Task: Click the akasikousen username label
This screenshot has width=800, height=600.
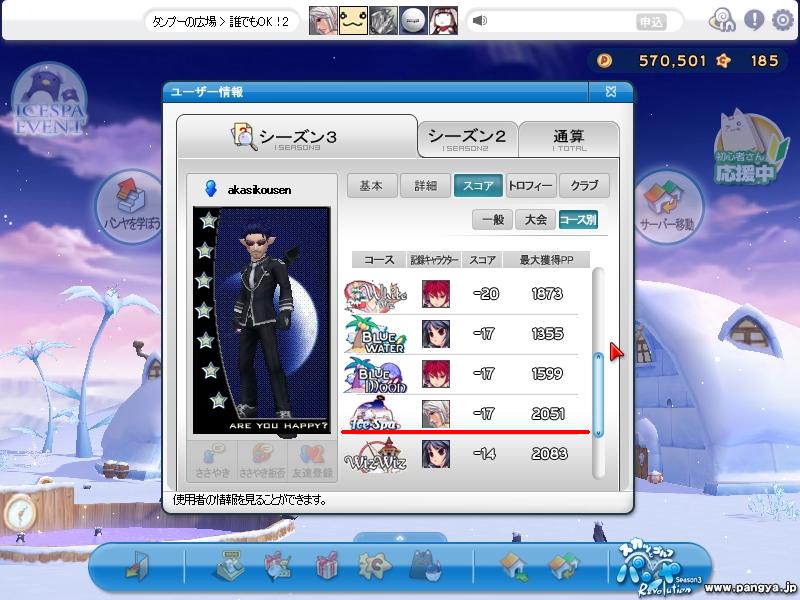Action: point(259,190)
